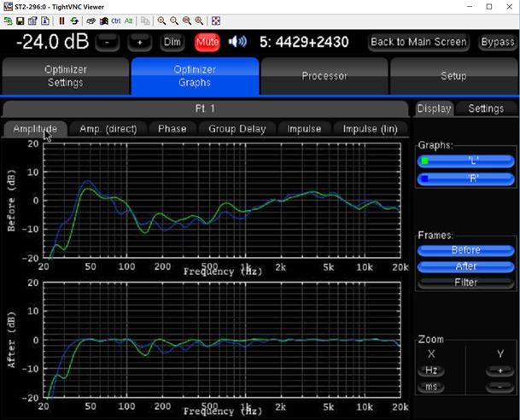Click the speaker volume icon
The image size is (520, 420).
tap(237, 41)
